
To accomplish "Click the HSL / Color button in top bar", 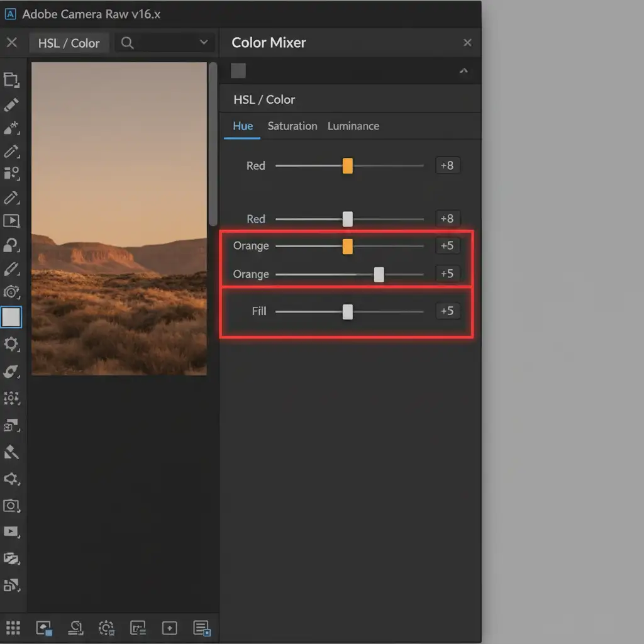I will [69, 43].
